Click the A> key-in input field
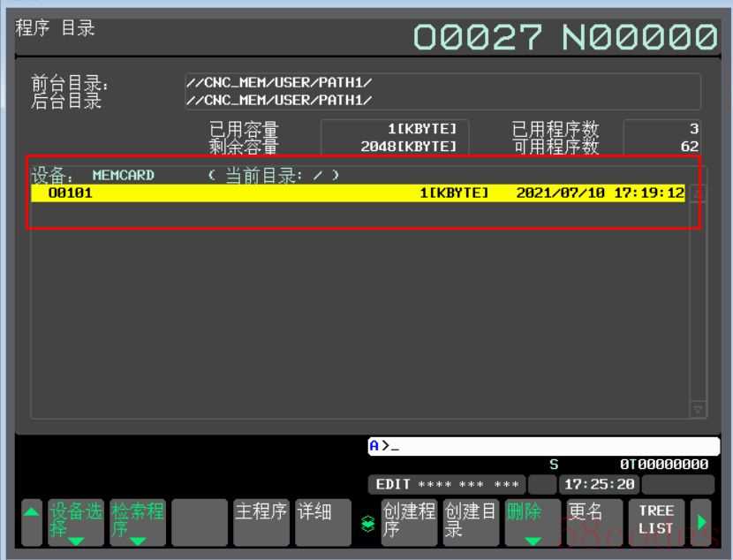733x560 pixels. 544,446
